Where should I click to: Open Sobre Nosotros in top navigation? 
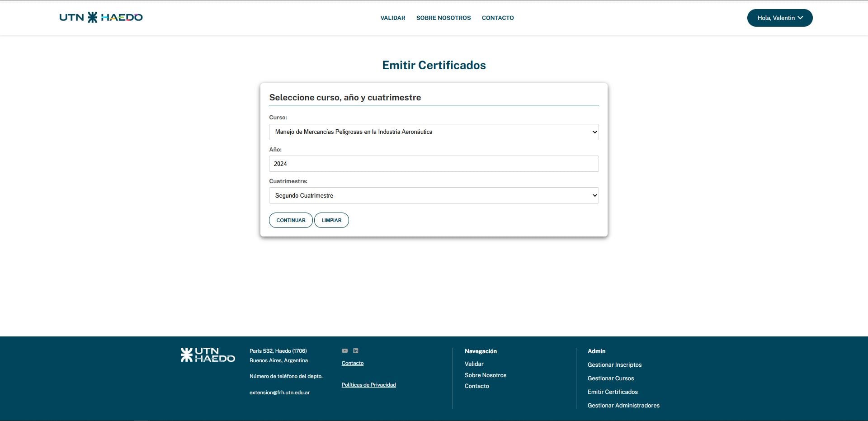pos(443,18)
